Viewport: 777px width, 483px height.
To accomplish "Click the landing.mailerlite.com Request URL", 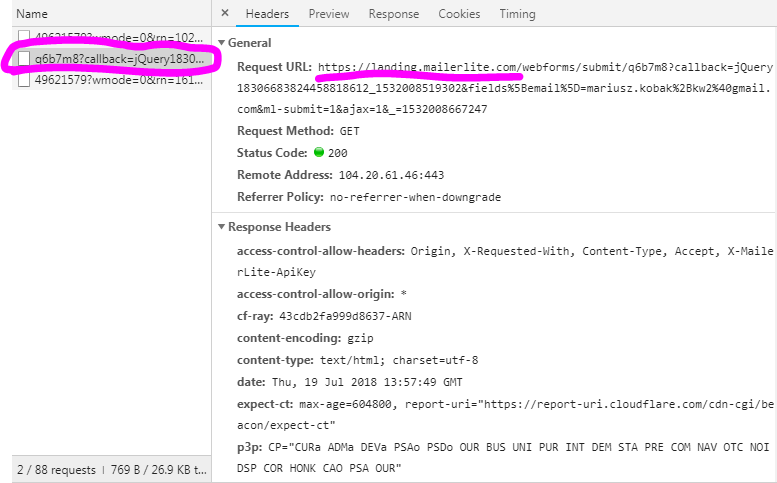I will pos(420,67).
